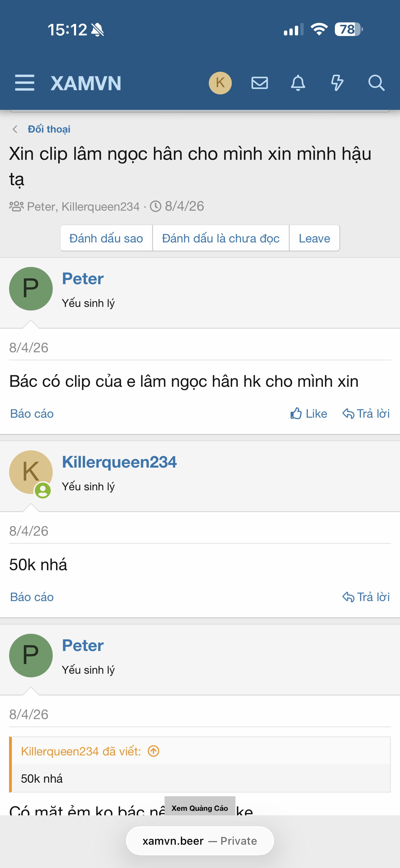Tap the xamvn.beer address bar

pos(200,841)
